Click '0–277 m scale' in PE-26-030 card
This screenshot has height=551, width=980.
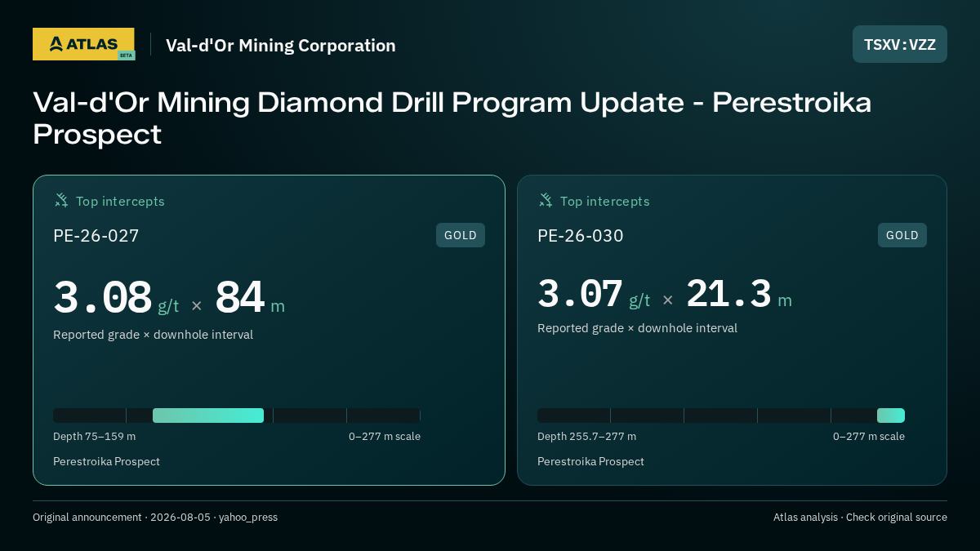point(869,437)
